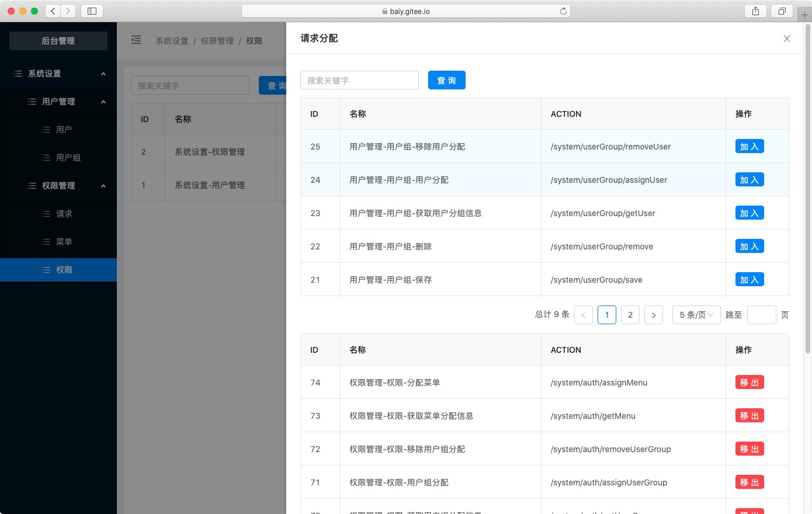
Task: Toggle Safari sidebar button
Action: point(92,11)
